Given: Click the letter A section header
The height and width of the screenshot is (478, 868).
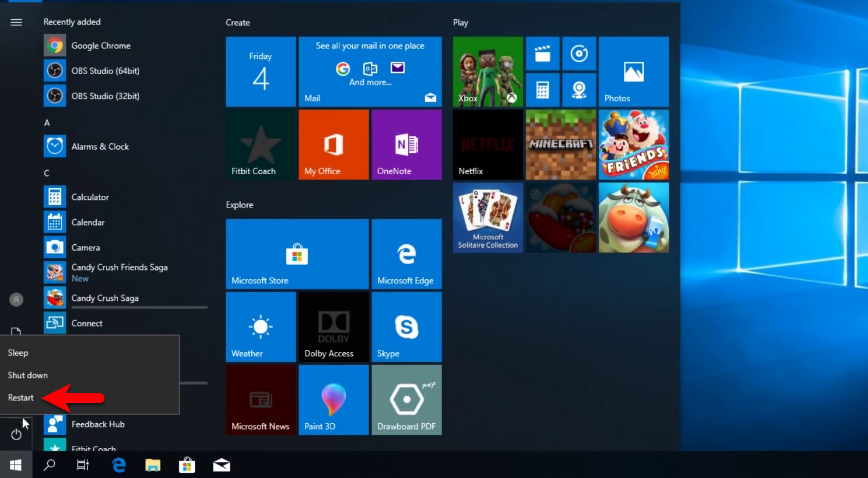Looking at the screenshot, I should [x=47, y=123].
